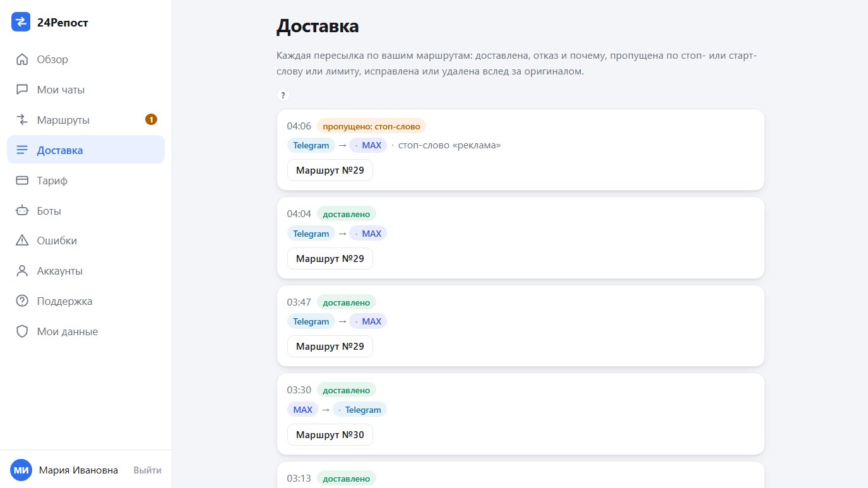
Task: Click the пропущено: стоп-слово status badge
Action: [371, 126]
